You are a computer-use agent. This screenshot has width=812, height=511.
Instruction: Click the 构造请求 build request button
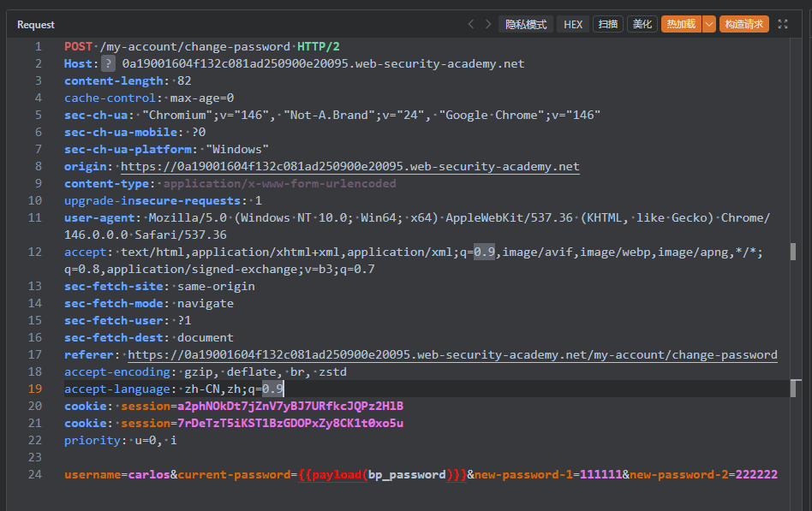tap(743, 25)
